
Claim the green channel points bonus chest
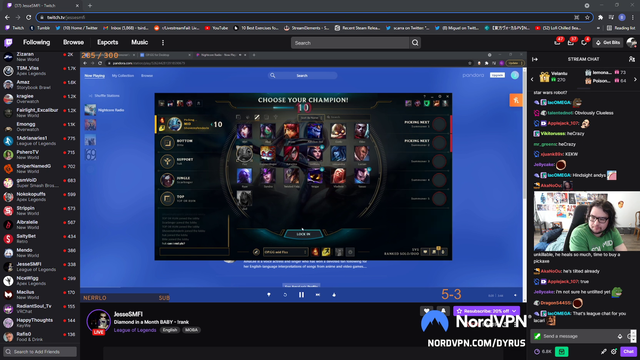pyautogui.click(x=562, y=351)
